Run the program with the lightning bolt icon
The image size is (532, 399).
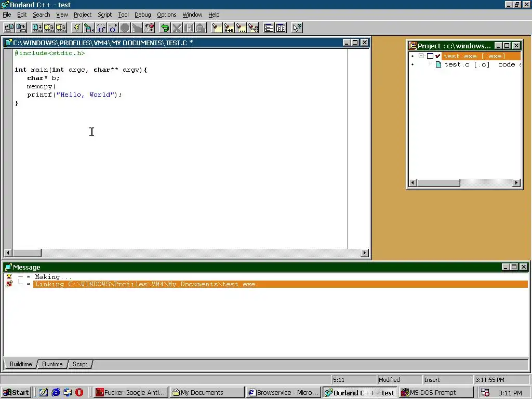(77, 28)
